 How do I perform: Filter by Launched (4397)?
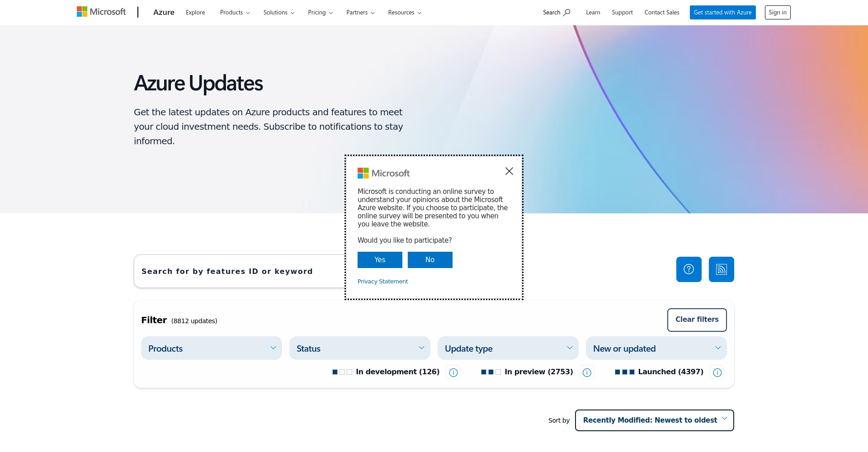point(659,372)
